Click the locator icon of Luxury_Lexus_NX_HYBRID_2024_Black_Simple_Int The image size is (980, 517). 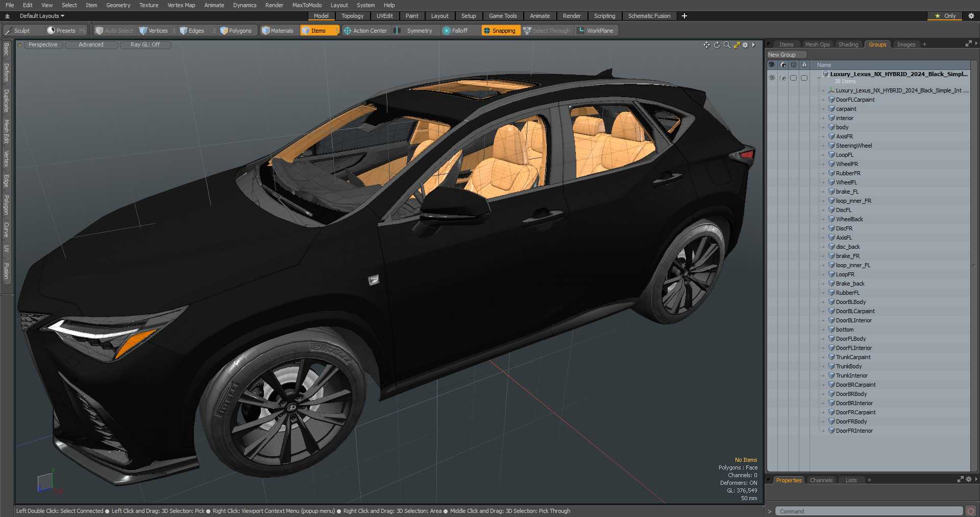pos(831,90)
